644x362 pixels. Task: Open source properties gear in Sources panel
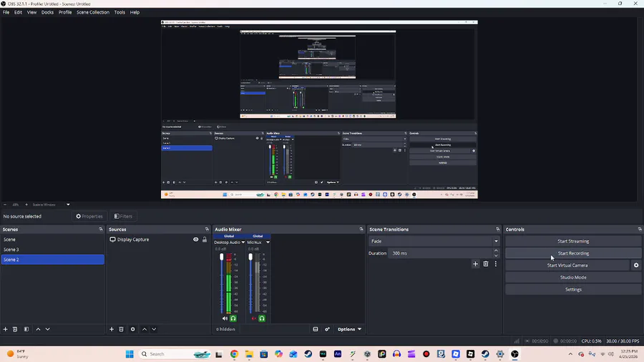pyautogui.click(x=132, y=329)
